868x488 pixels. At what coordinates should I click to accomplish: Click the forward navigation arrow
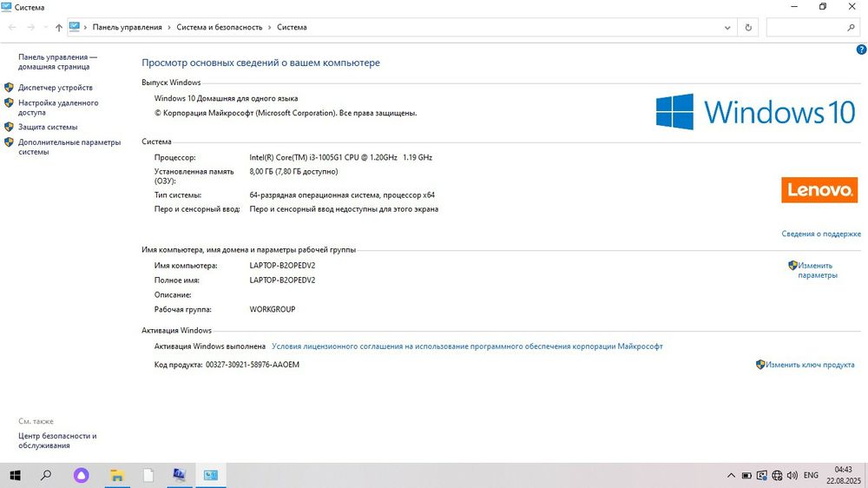[31, 27]
